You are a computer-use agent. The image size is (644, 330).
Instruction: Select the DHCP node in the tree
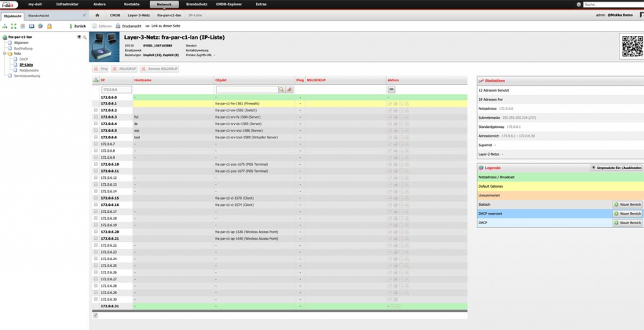[x=24, y=59]
